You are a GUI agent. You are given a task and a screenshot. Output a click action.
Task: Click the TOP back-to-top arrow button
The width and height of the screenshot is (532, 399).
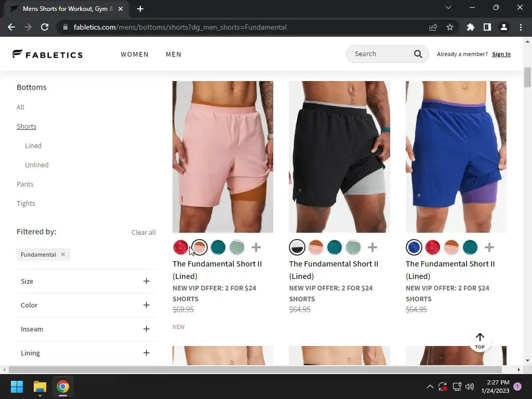tap(480, 341)
